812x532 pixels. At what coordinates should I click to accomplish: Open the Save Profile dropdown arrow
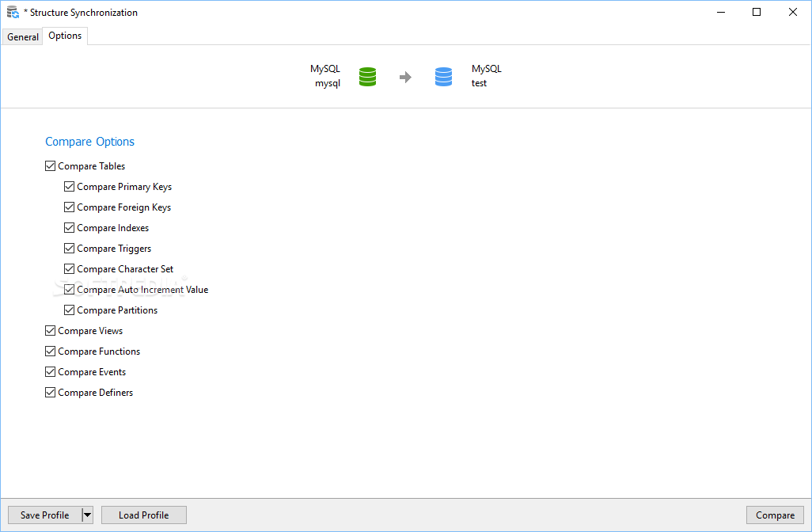tap(88, 515)
